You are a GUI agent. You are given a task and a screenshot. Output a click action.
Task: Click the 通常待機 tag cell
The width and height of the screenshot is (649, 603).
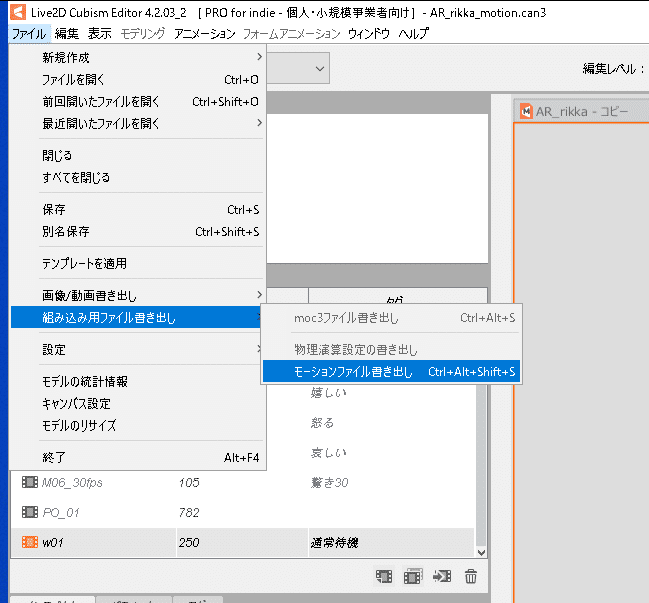tap(392, 543)
